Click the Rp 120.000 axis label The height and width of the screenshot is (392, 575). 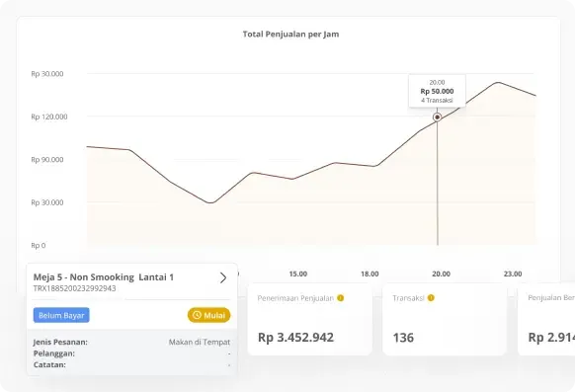49,117
